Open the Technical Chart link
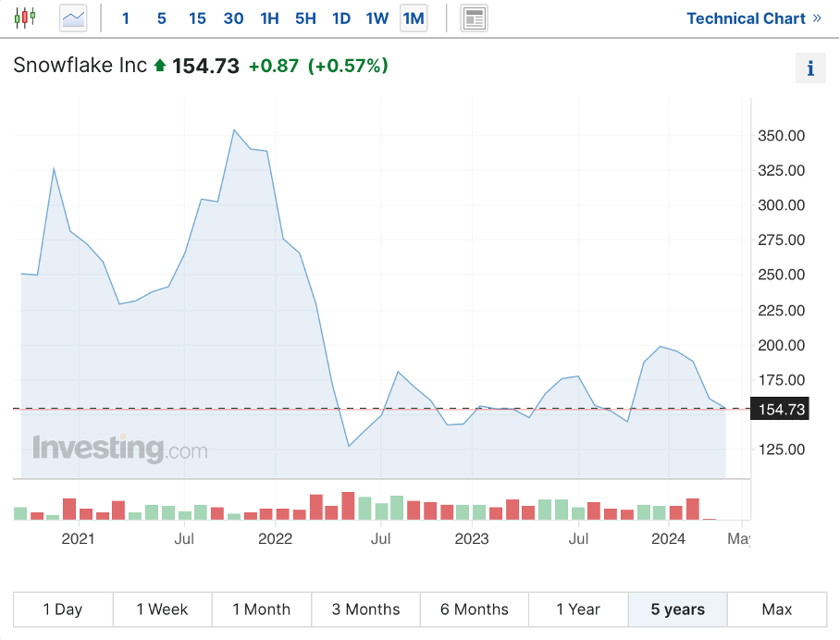The image size is (840, 640). pos(746,18)
